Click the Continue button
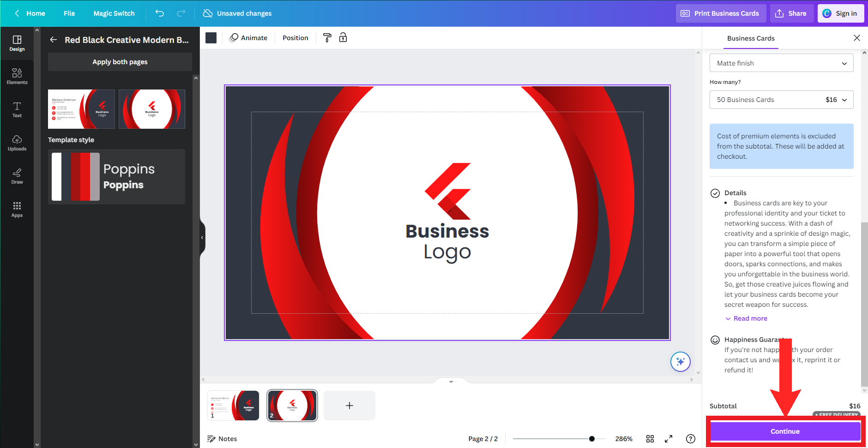Viewport: 868px width, 448px height. click(785, 431)
